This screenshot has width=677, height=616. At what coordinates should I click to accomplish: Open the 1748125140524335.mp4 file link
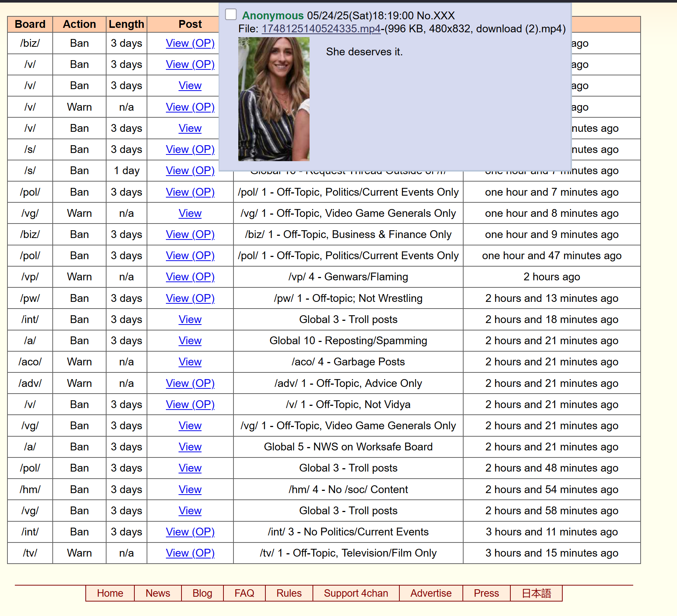[321, 29]
